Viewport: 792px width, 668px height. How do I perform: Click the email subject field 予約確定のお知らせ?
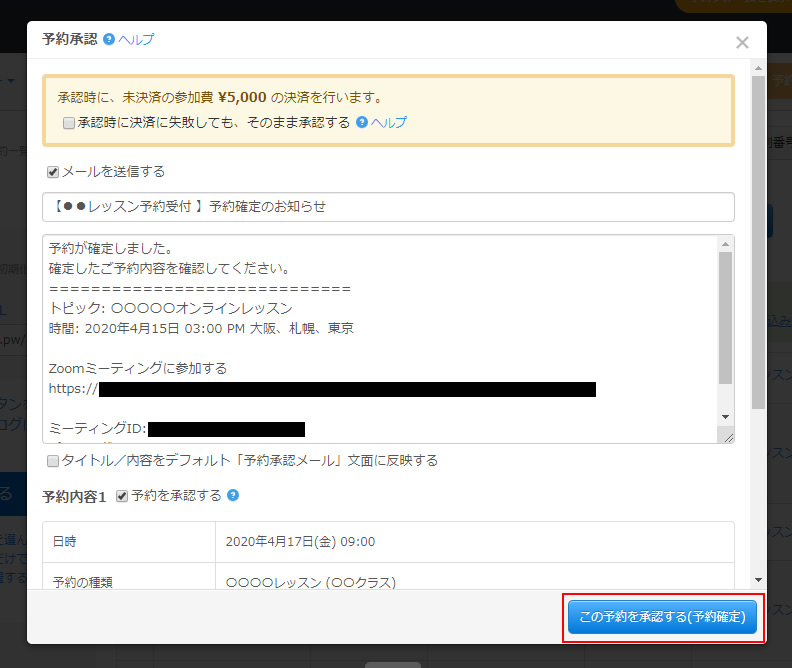pyautogui.click(x=388, y=207)
